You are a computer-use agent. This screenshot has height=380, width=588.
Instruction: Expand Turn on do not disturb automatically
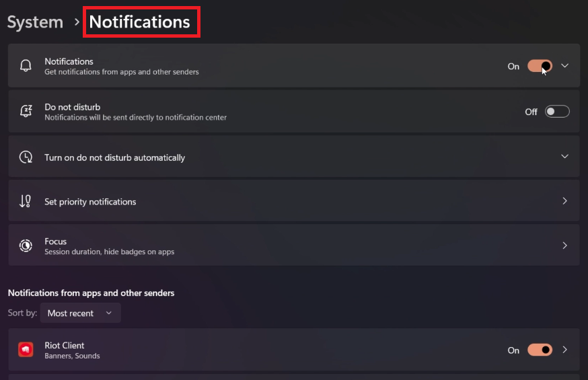point(565,157)
